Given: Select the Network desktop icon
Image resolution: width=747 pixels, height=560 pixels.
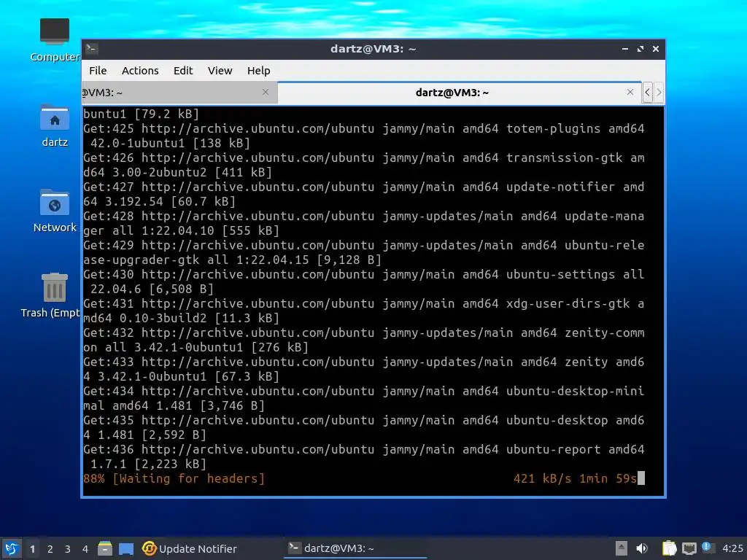Looking at the screenshot, I should point(54,211).
